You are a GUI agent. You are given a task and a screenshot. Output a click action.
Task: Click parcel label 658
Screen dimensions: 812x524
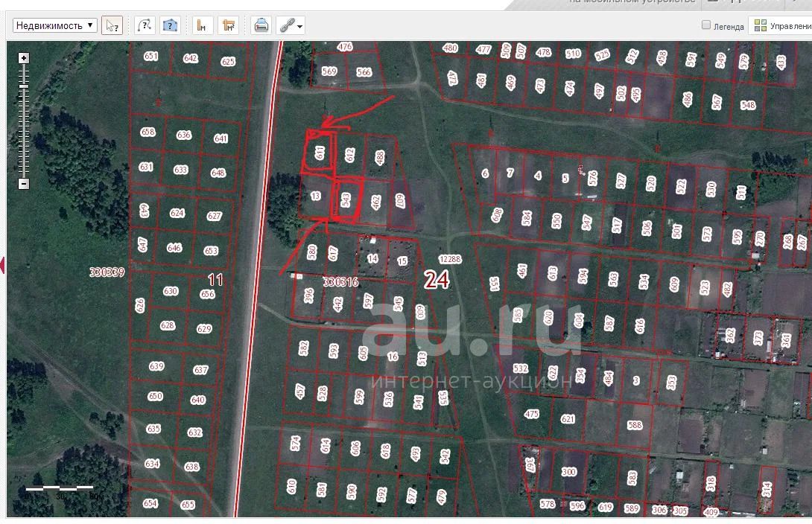[148, 132]
